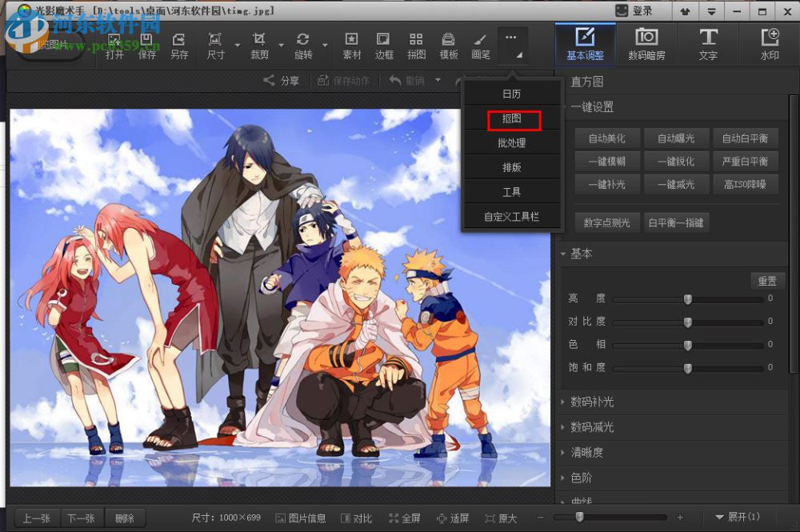Open the 素材 (Materials) tool
800x532 pixels.
[351, 46]
